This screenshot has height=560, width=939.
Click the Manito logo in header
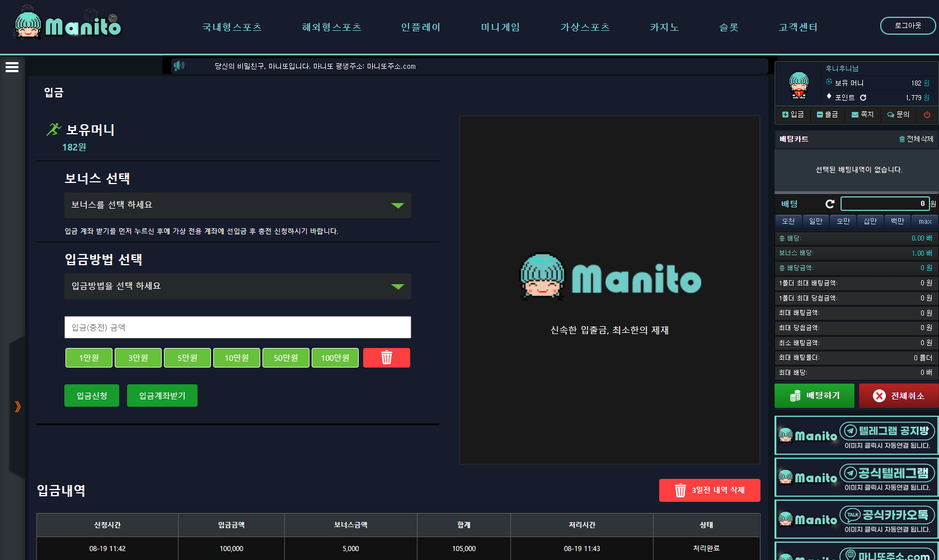[68, 25]
